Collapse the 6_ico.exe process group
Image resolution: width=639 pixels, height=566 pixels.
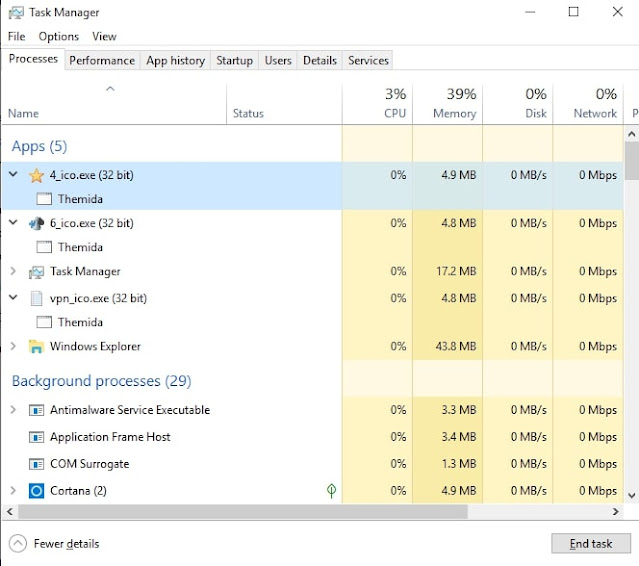coord(13,222)
